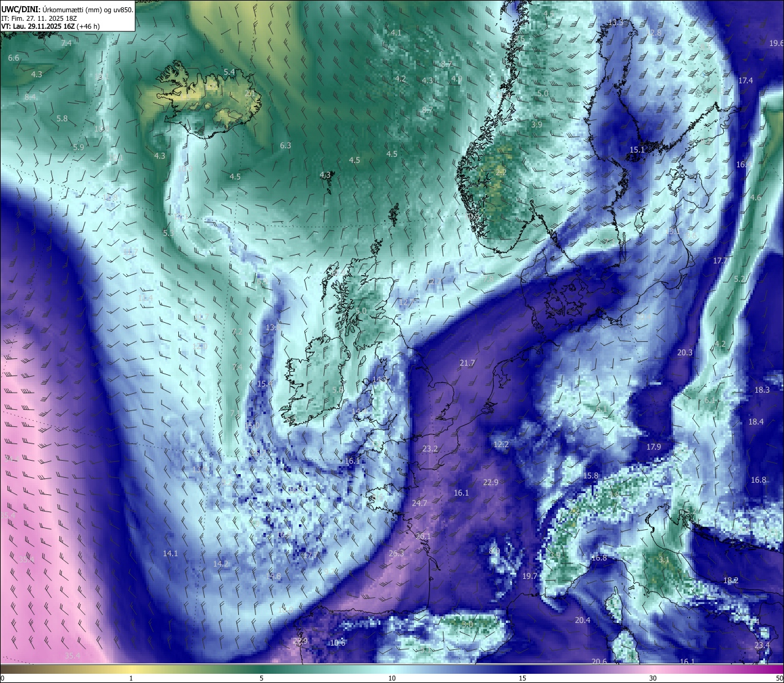Image resolution: width=784 pixels, height=683 pixels.
Task: Click the 14.1 value label
Action: (x=170, y=554)
